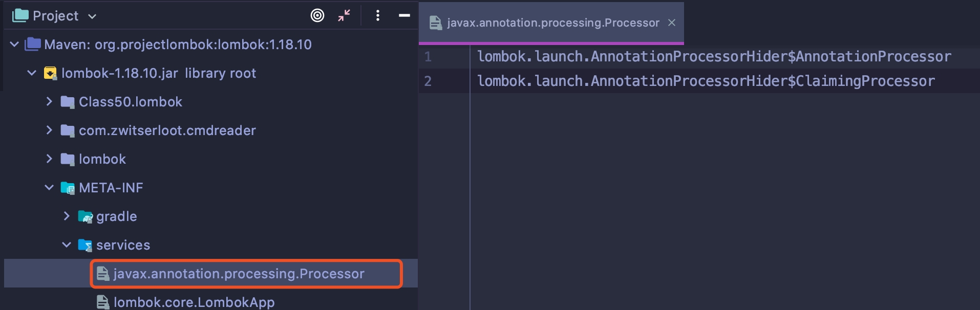980x310 pixels.
Task: Expand the com.zwitserloot.cmdreader package
Action: click(x=49, y=130)
